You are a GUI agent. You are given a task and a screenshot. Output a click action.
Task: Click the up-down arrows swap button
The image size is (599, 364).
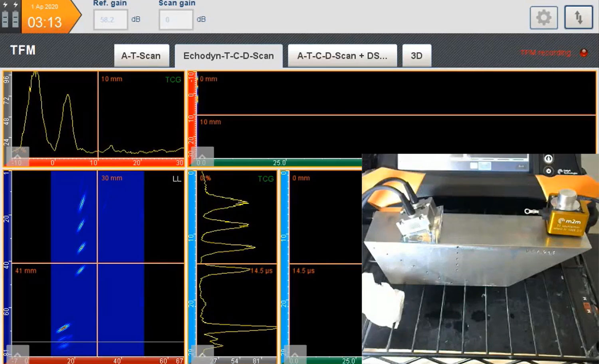[x=578, y=18]
